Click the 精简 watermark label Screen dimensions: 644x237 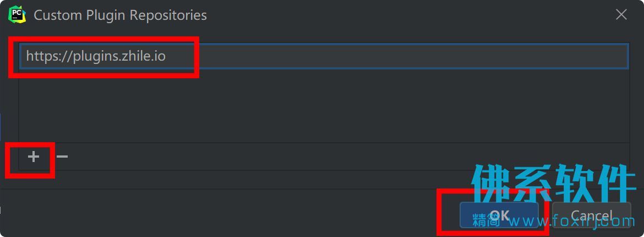(x=486, y=220)
